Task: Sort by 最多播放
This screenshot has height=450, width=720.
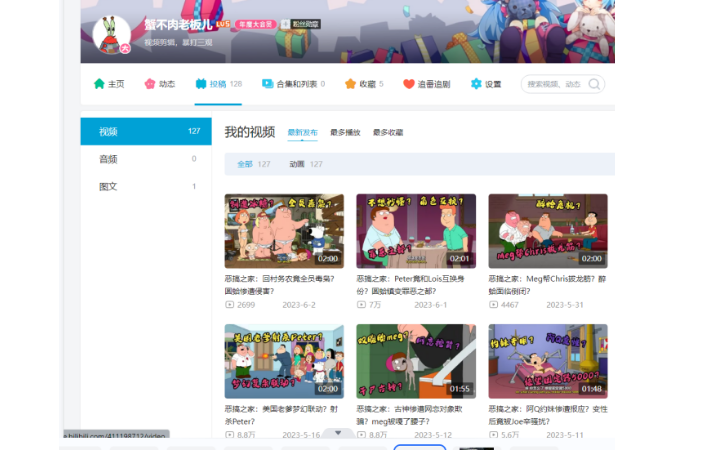Action: (345, 132)
